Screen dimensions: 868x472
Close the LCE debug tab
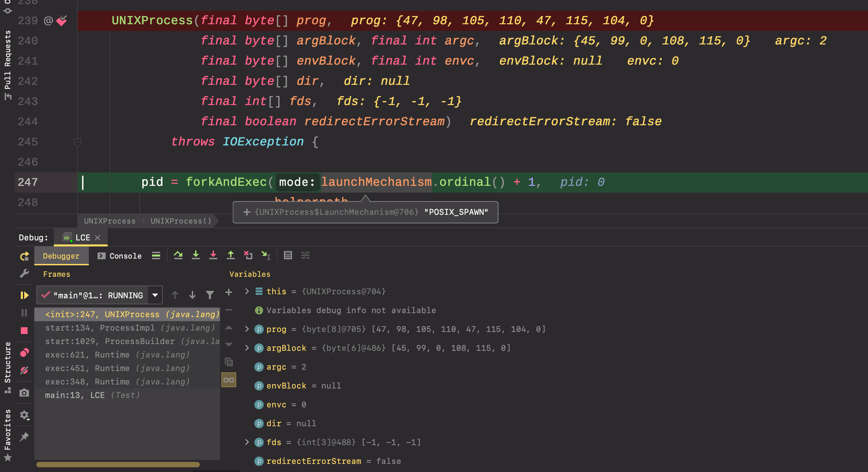[98, 238]
